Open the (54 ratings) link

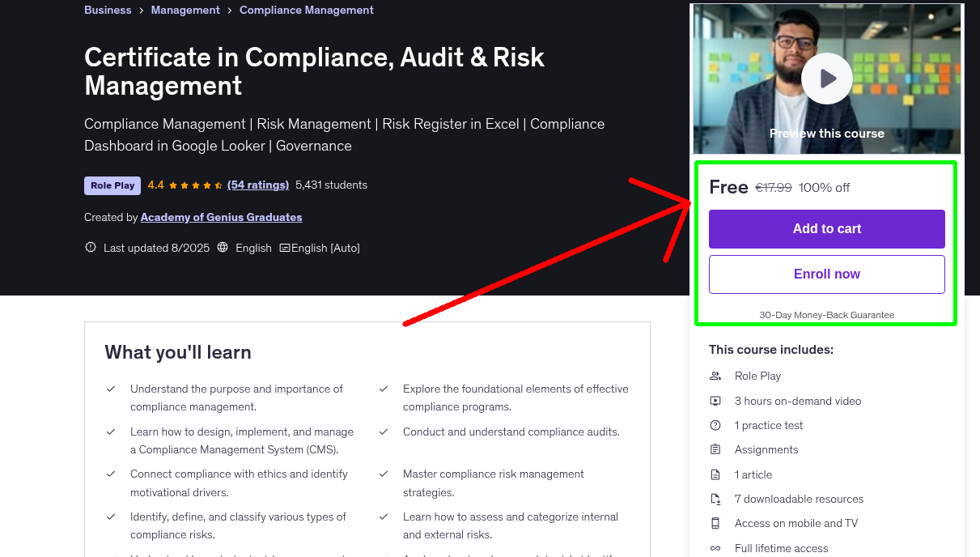tap(258, 185)
